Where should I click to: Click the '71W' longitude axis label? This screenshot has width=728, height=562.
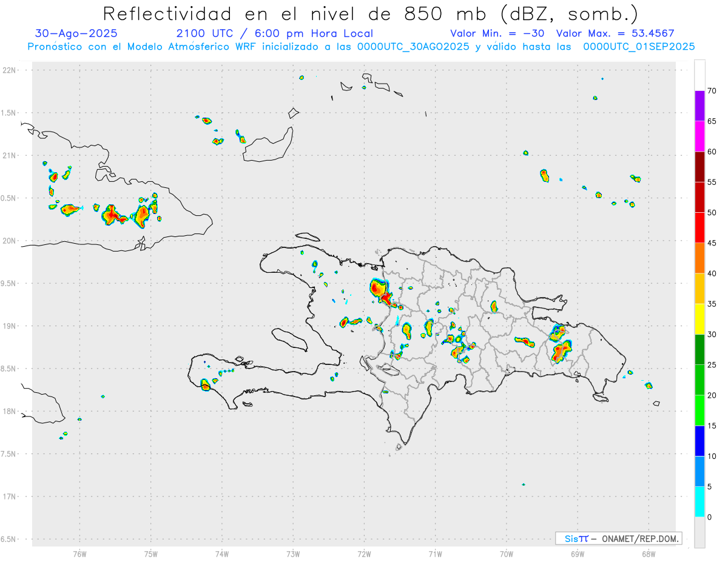coord(435,554)
